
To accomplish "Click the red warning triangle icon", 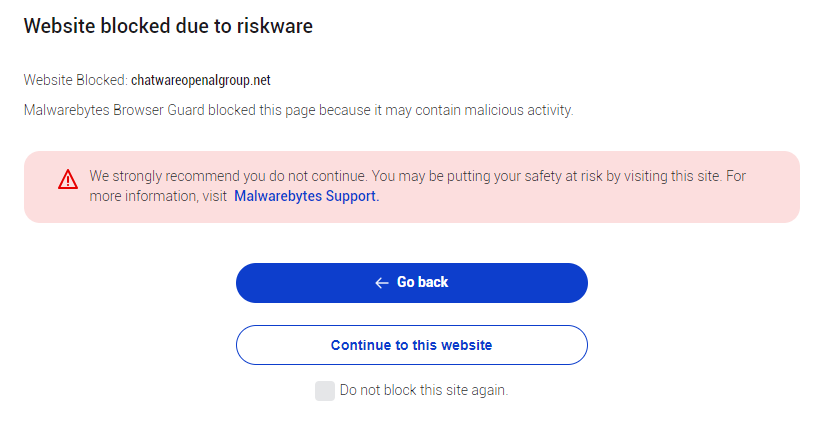I will [x=68, y=179].
